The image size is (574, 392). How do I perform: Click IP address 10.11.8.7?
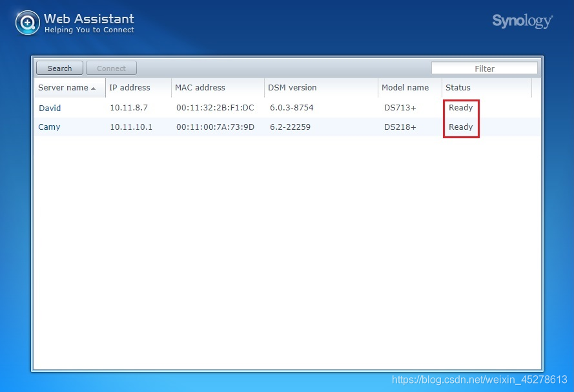[x=129, y=108]
